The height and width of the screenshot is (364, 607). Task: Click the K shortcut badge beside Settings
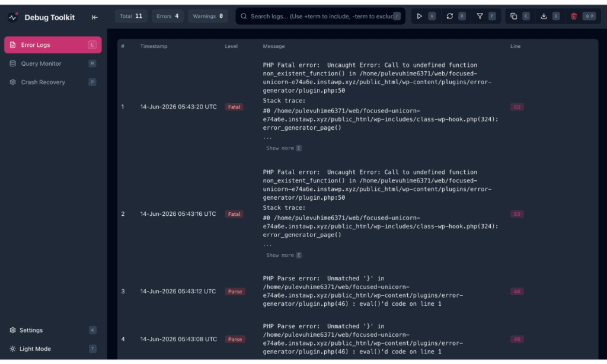point(92,330)
